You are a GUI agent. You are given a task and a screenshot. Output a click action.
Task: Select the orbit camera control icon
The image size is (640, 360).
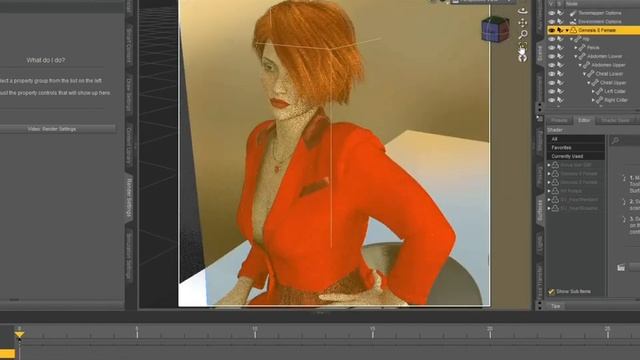[522, 11]
